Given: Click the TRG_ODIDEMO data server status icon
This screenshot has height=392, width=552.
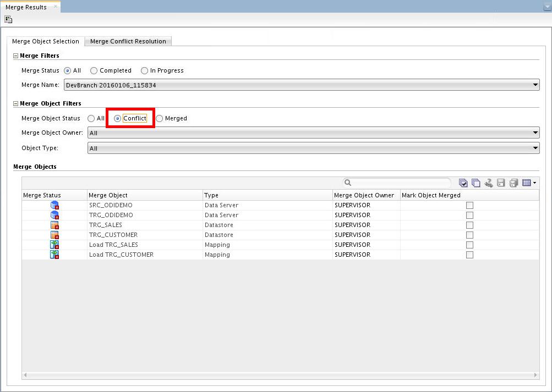Looking at the screenshot, I should click(54, 215).
